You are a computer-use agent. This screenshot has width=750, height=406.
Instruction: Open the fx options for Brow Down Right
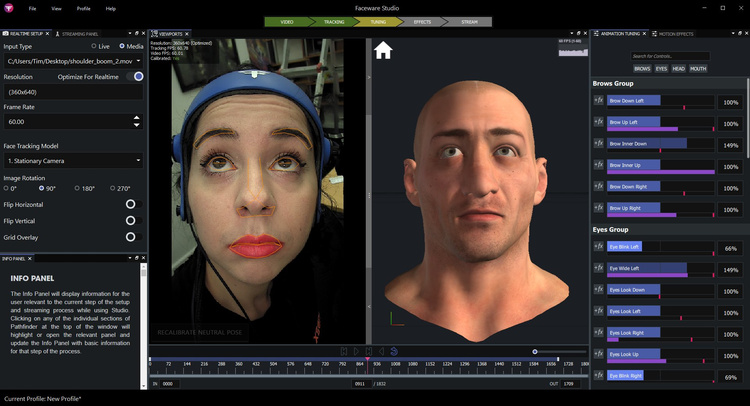tap(598, 186)
